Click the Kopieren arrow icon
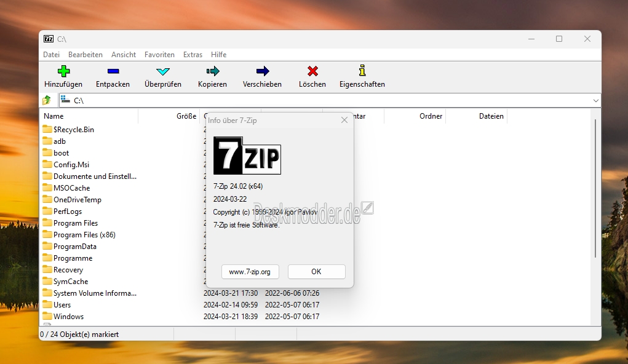628x364 pixels. pos(213,71)
